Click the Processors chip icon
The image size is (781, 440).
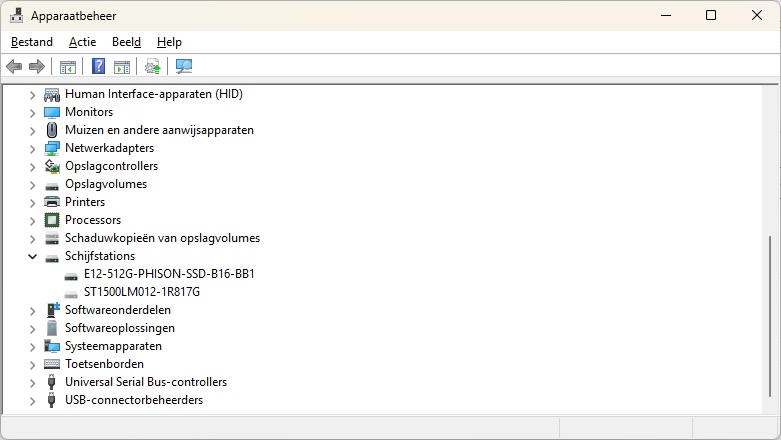coord(52,220)
